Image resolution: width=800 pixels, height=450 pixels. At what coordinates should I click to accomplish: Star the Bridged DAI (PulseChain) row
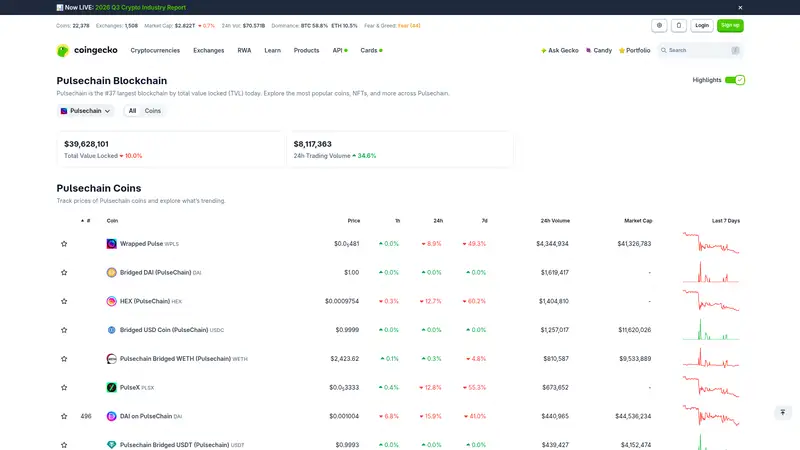pyautogui.click(x=64, y=272)
